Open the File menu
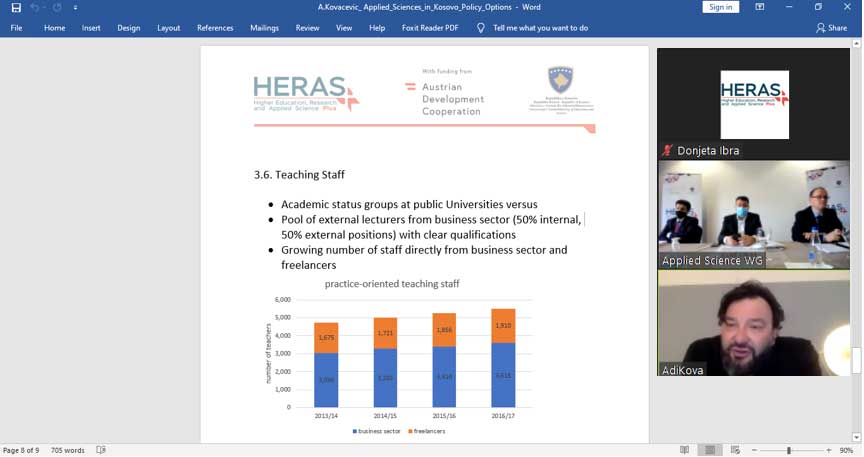 (17, 28)
